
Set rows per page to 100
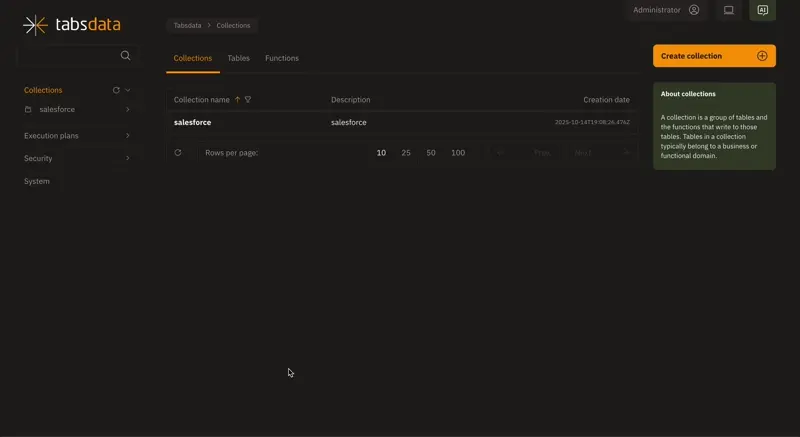coord(458,153)
